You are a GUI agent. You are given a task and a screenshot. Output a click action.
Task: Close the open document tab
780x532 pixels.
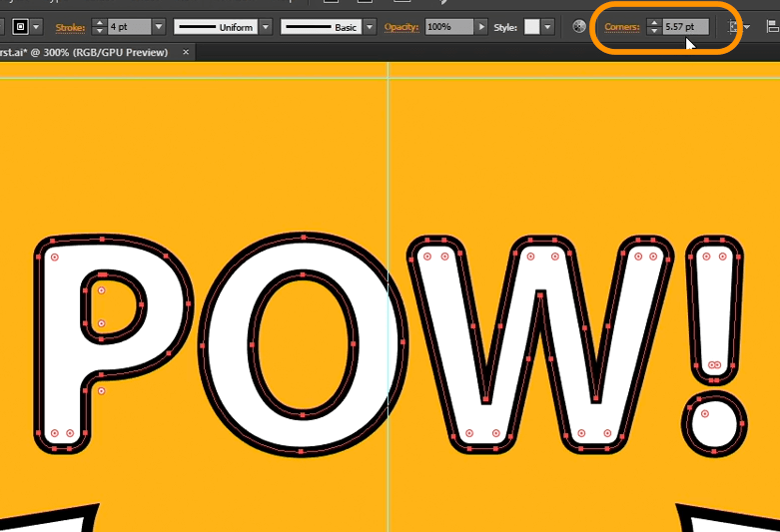coord(186,52)
